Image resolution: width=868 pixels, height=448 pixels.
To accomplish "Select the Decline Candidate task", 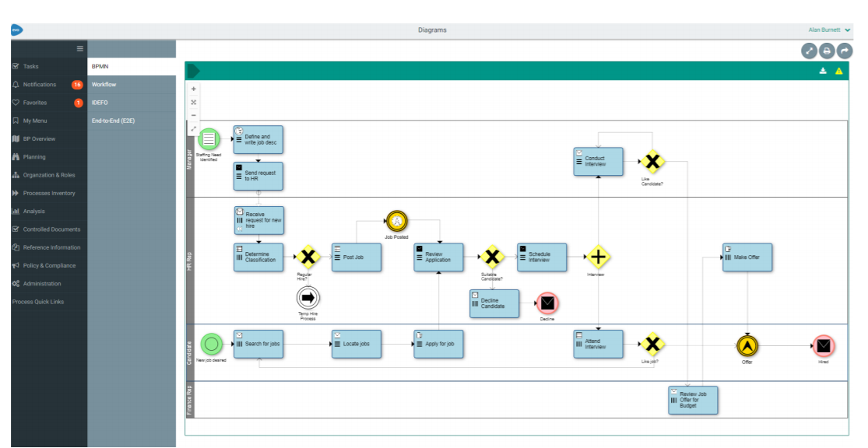I will pyautogui.click(x=494, y=303).
